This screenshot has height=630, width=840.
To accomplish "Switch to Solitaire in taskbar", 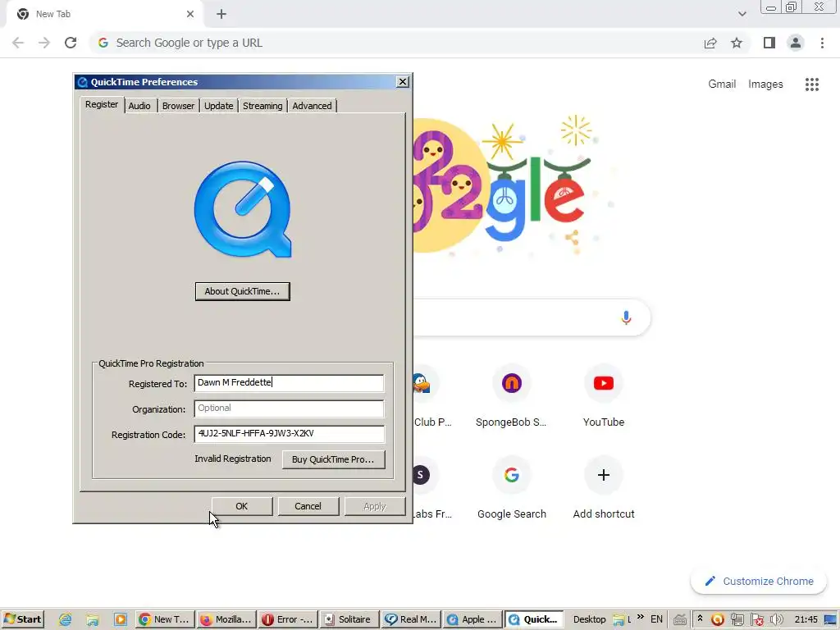I will pos(348,619).
